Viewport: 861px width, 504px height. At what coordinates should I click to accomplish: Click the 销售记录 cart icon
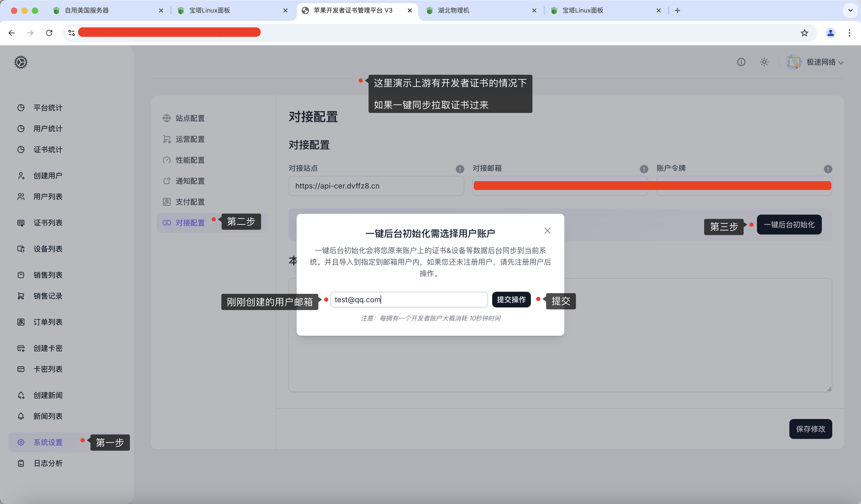pos(21,296)
